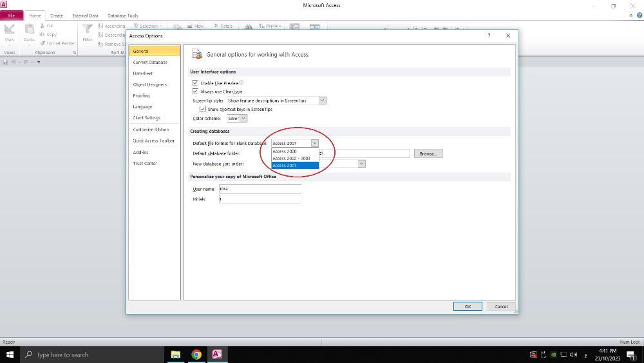This screenshot has width=644, height=363.
Task: Select the General options category
Action: 155,51
